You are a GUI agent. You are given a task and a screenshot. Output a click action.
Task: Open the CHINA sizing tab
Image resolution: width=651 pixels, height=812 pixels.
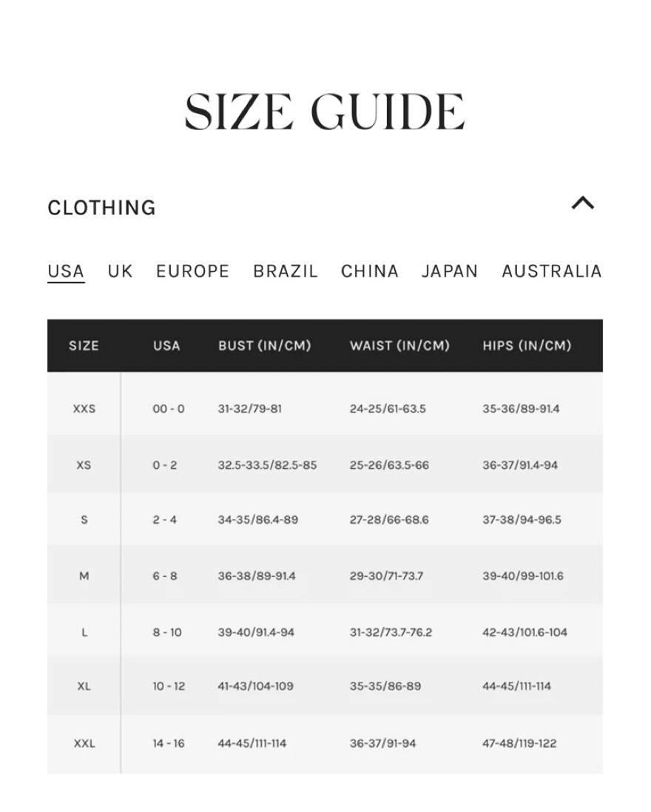[x=370, y=271]
